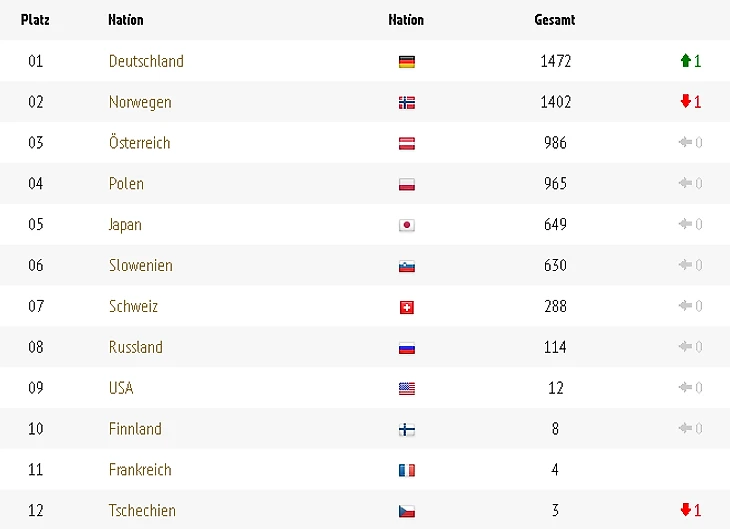Click the Swiss flag icon
Image resolution: width=730 pixels, height=529 pixels.
click(x=407, y=307)
